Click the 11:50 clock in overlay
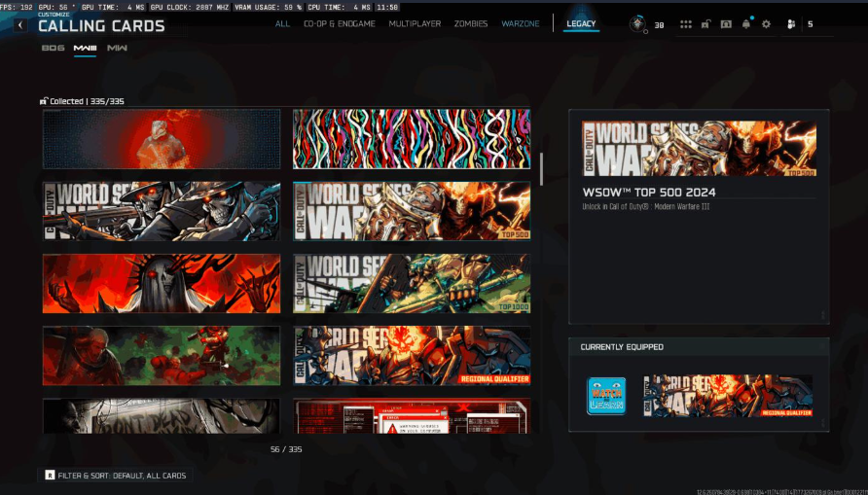This screenshot has width=868, height=495. click(387, 7)
